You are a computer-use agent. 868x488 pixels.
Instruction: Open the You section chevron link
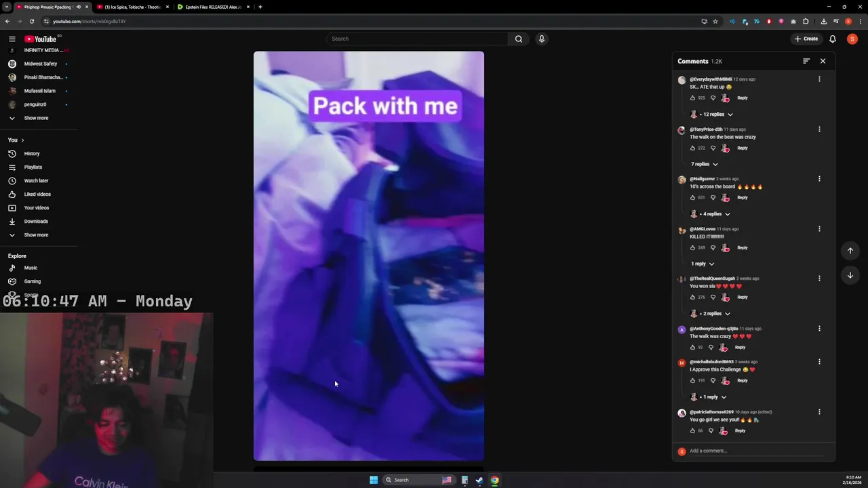(16, 140)
